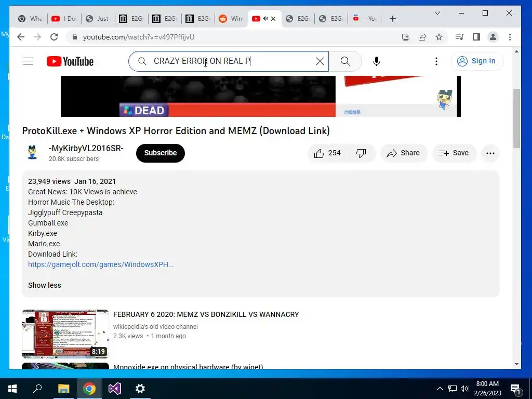Open Settings gear in taskbar
This screenshot has width=532, height=399.
[x=140, y=389]
